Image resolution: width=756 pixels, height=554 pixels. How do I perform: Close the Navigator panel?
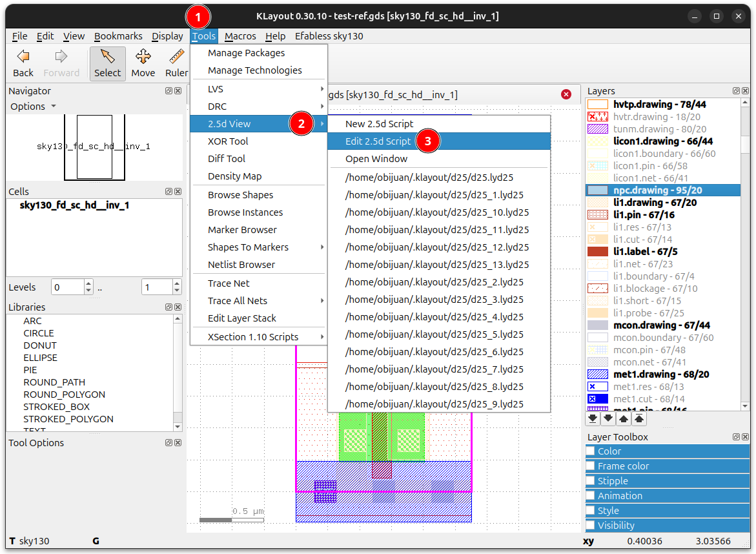[178, 90]
